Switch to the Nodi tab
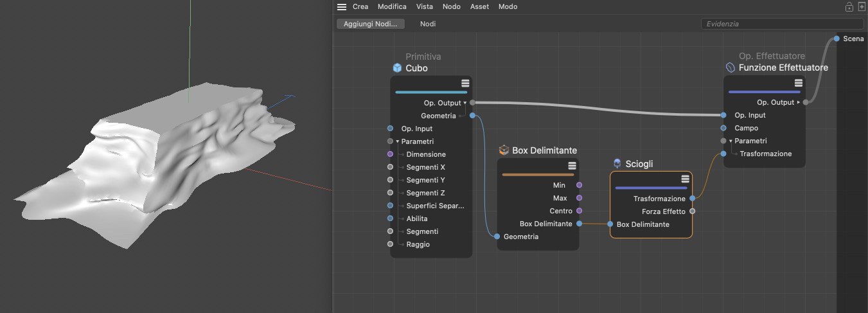Screen dimensions: 868x313 point(428,24)
